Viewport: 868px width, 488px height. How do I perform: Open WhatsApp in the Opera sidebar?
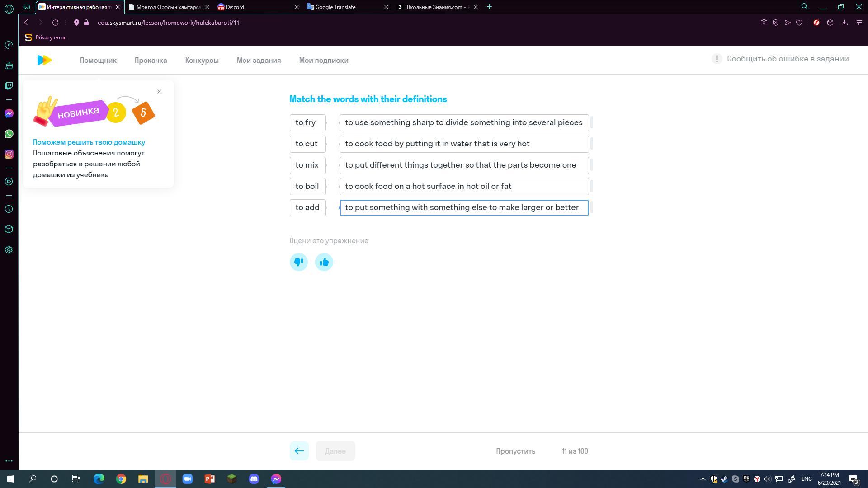tap(9, 134)
